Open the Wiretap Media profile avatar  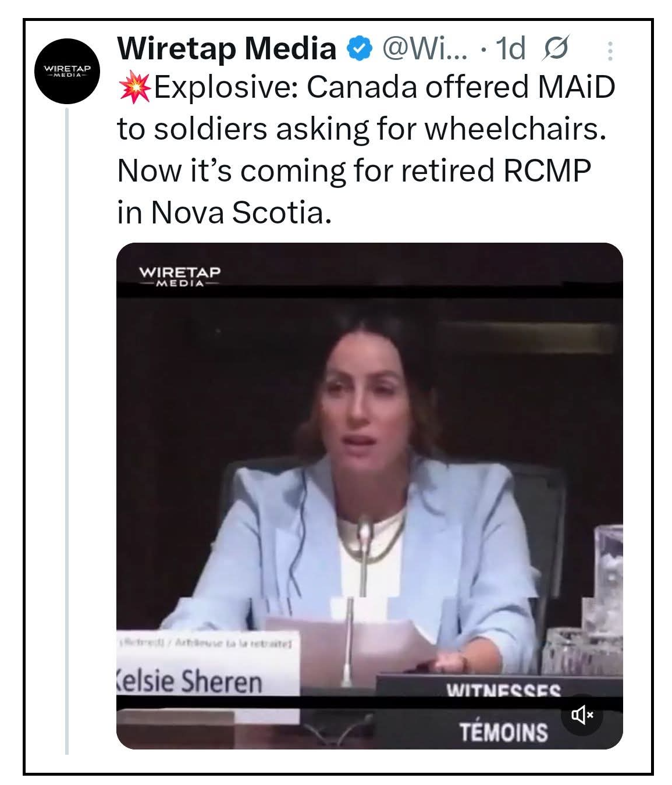pyautogui.click(x=67, y=71)
